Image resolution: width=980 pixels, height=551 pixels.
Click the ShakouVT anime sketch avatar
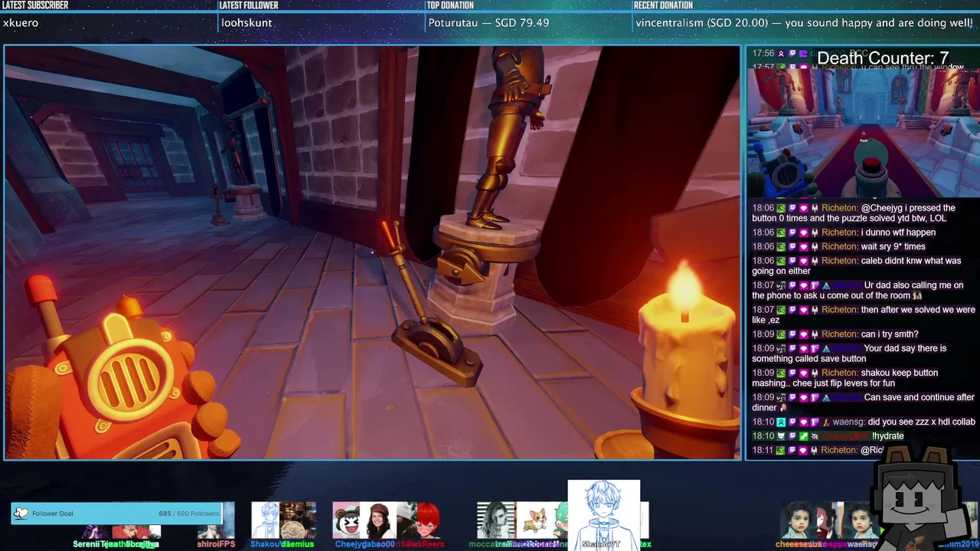[603, 511]
